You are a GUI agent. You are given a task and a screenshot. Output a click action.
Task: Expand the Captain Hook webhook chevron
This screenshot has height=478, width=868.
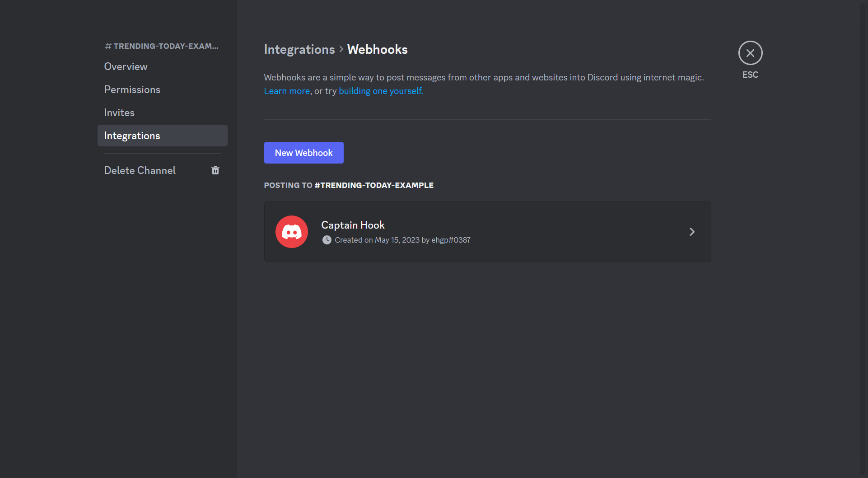692,232
